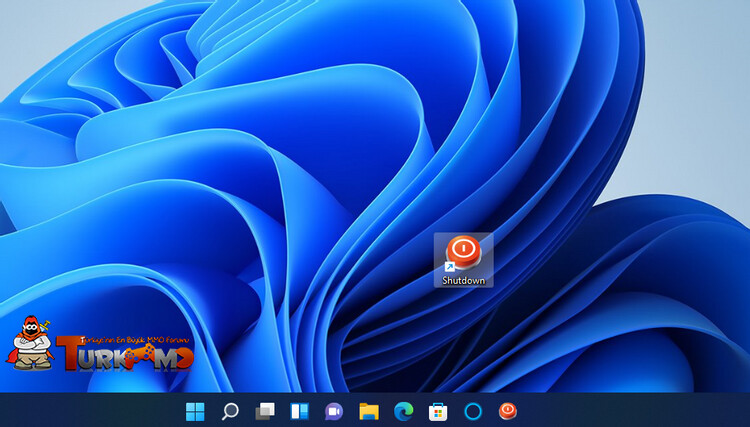Open Cortana circle icon on taskbar
Image resolution: width=750 pixels, height=427 pixels.
[x=473, y=411]
